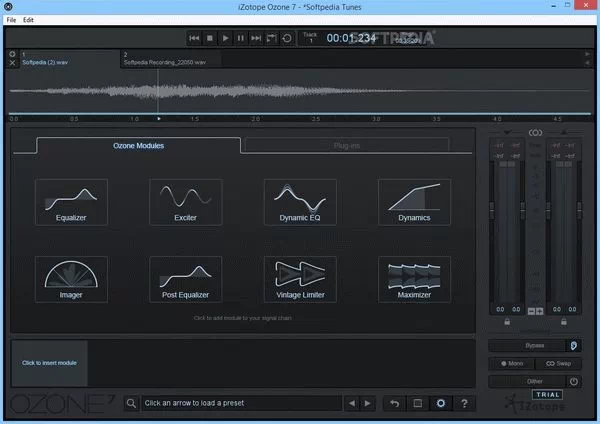Select the Dynamics module
The image size is (600, 424).
click(x=414, y=203)
